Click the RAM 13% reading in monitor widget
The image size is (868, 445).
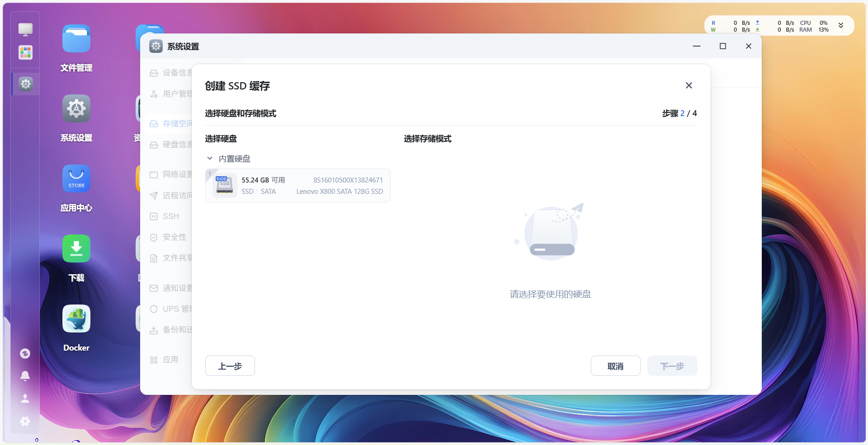click(x=814, y=30)
